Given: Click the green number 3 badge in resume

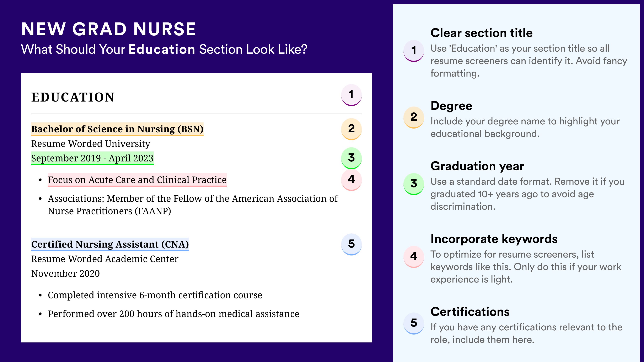Looking at the screenshot, I should pyautogui.click(x=351, y=158).
